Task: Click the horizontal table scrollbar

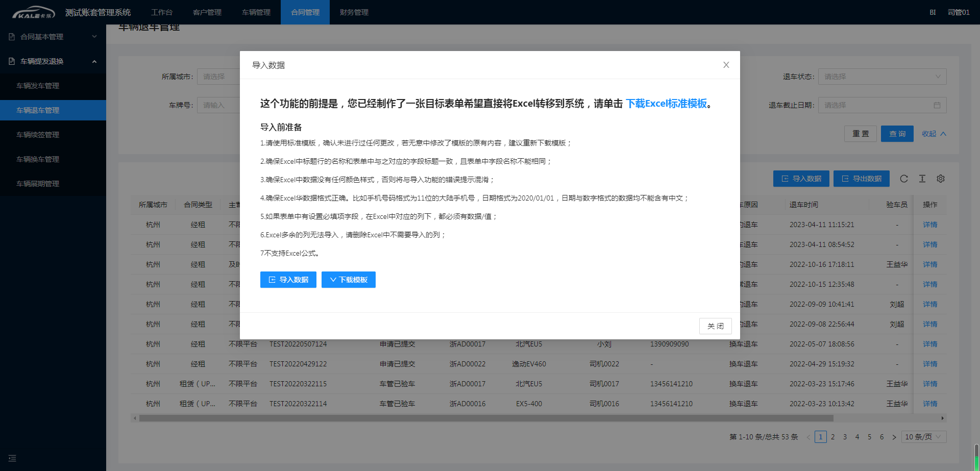Action: [x=486, y=418]
